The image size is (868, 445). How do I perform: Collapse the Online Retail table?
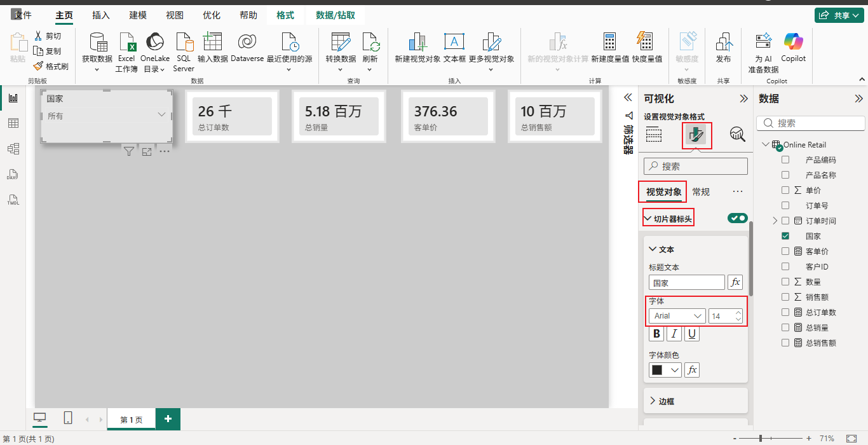pyautogui.click(x=765, y=144)
